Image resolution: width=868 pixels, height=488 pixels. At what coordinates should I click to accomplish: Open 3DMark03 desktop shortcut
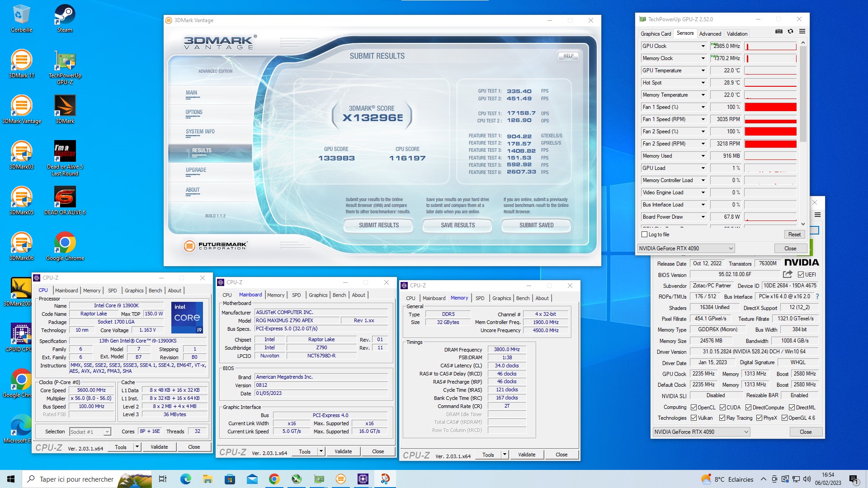(x=21, y=155)
